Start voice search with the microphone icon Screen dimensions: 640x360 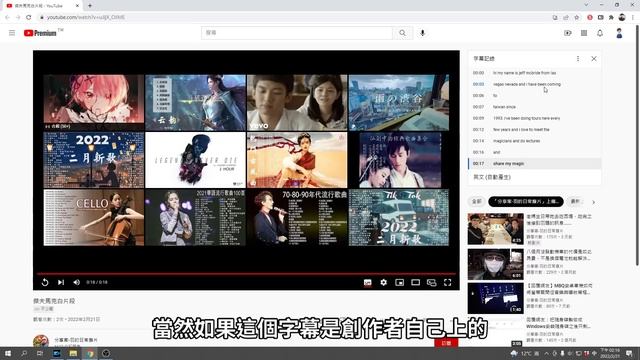tap(422, 33)
